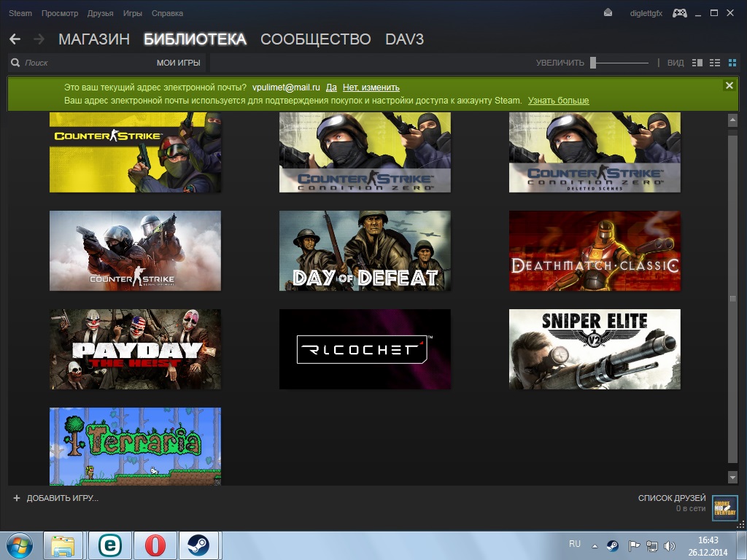This screenshot has height=560, width=747.
Task: Show hidden tray icons arrow
Action: pos(595,546)
